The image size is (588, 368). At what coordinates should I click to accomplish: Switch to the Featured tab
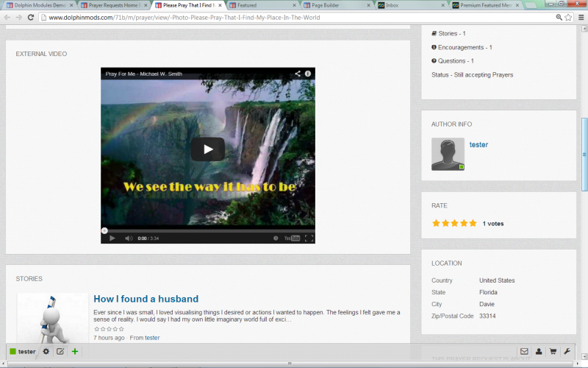(x=262, y=5)
